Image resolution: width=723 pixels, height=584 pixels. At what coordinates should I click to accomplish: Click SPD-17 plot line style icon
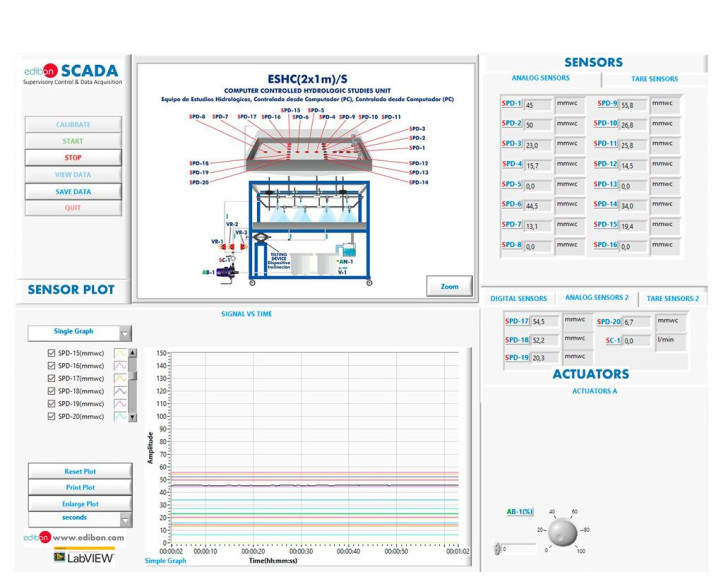click(x=120, y=378)
